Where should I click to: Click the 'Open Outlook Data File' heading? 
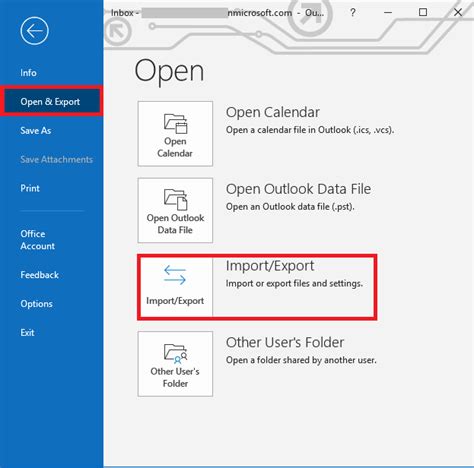298,189
